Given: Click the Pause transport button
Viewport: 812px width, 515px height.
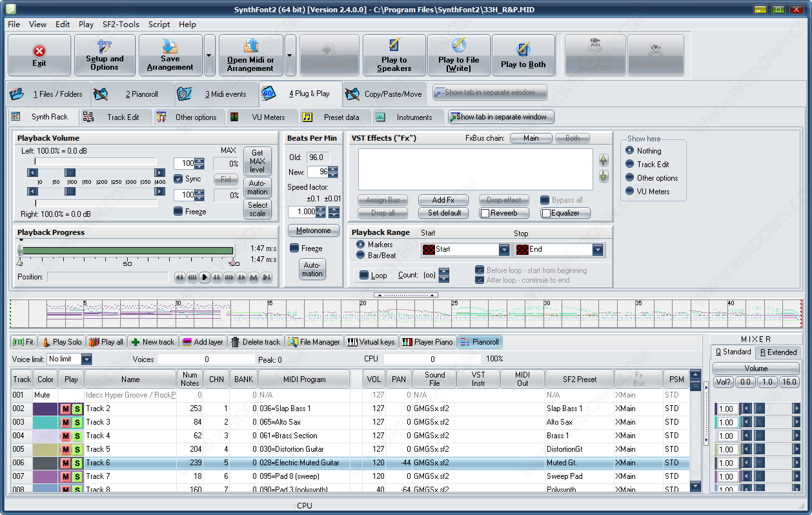Looking at the screenshot, I should 217,278.
